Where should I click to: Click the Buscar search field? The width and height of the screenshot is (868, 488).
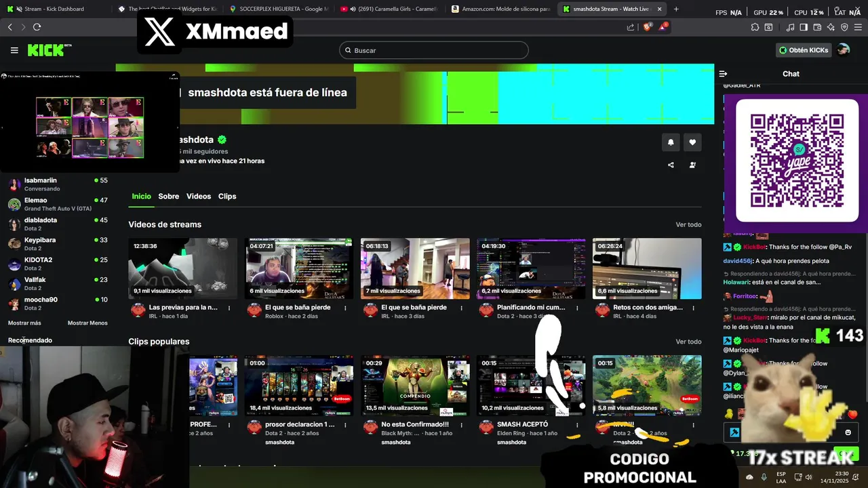(434, 50)
